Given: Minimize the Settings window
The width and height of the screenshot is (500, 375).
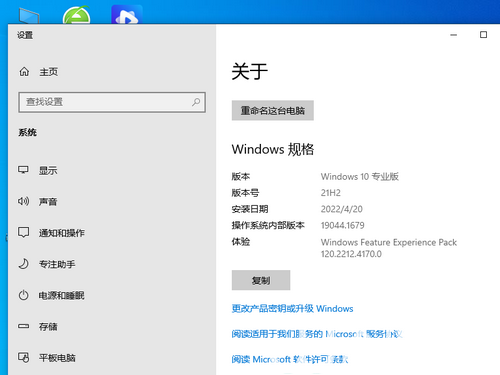Looking at the screenshot, I should [454, 35].
